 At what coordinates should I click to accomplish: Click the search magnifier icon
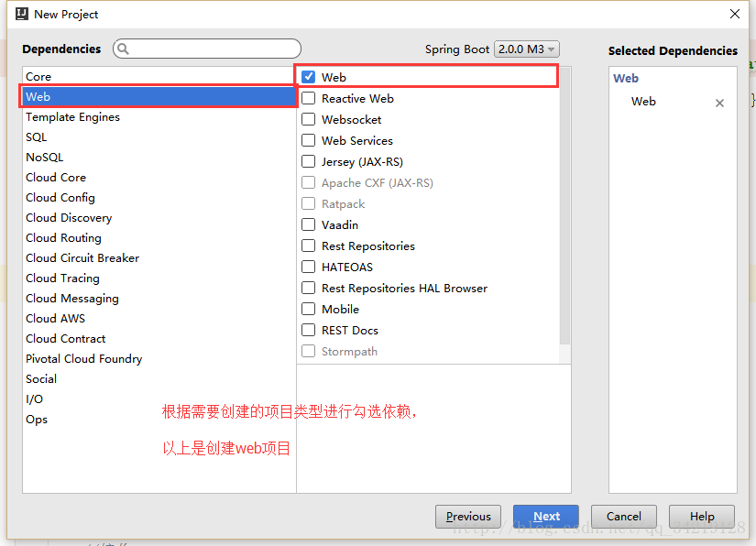(x=124, y=49)
